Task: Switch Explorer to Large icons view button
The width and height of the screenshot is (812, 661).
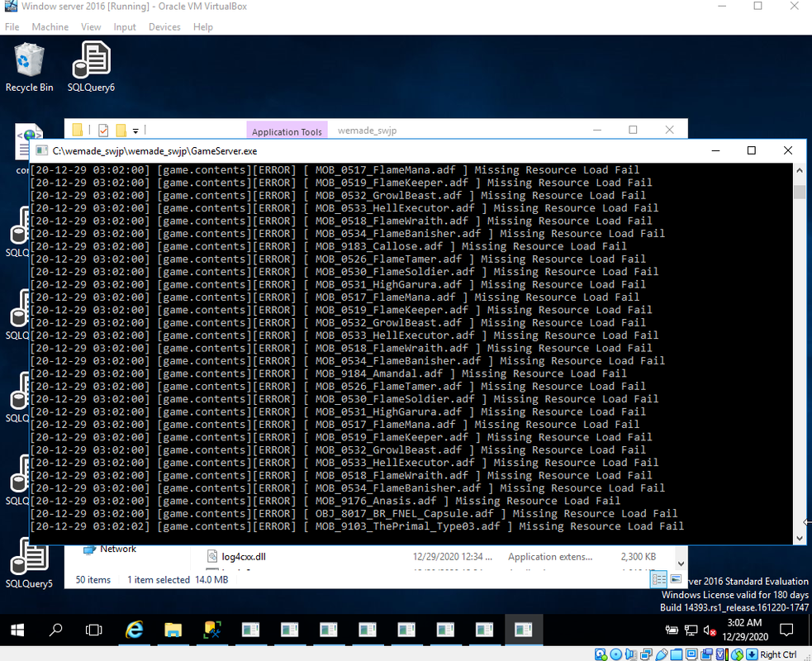Action: pos(676,579)
